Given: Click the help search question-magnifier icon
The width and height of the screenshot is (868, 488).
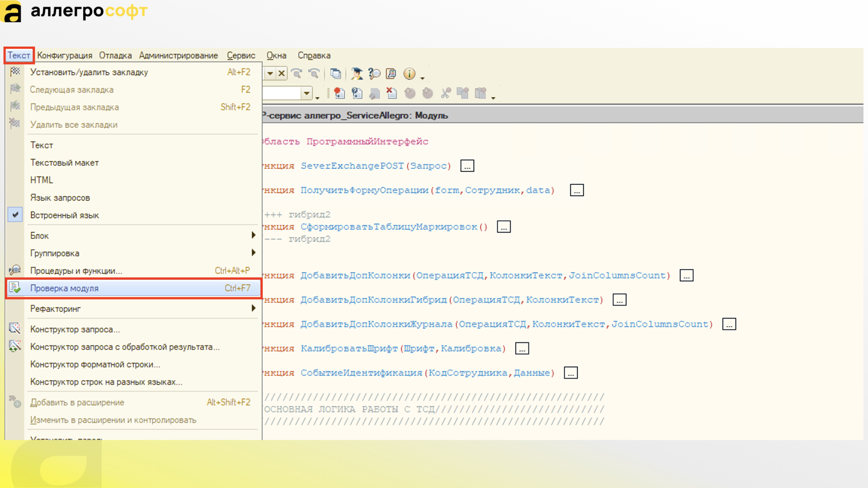Looking at the screenshot, I should point(374,73).
